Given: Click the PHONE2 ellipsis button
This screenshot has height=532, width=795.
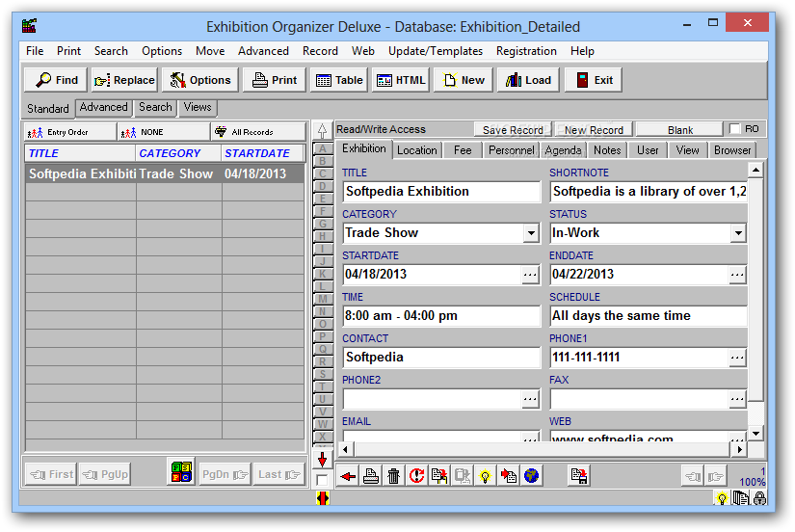Looking at the screenshot, I should [x=530, y=399].
